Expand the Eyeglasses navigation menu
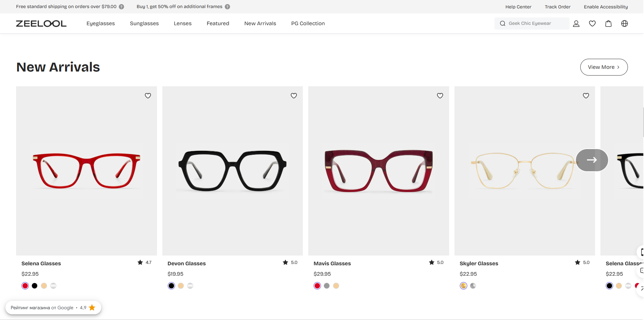Image resolution: width=644 pixels, height=320 pixels. pyautogui.click(x=101, y=24)
